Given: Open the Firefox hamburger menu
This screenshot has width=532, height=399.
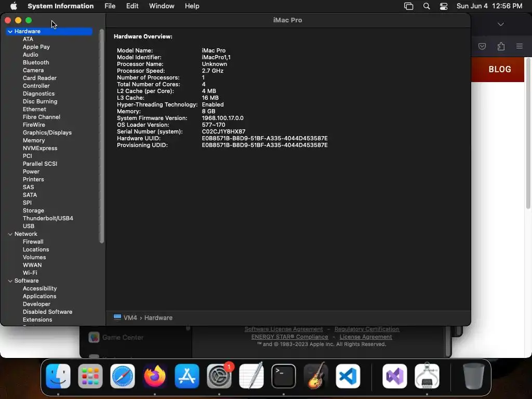Looking at the screenshot, I should point(520,46).
